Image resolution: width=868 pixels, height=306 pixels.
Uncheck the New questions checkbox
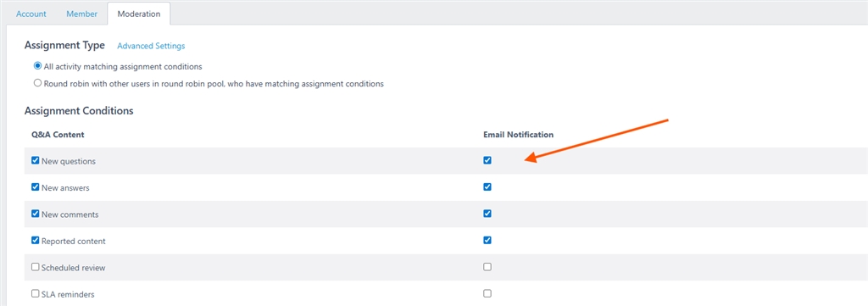[36, 160]
